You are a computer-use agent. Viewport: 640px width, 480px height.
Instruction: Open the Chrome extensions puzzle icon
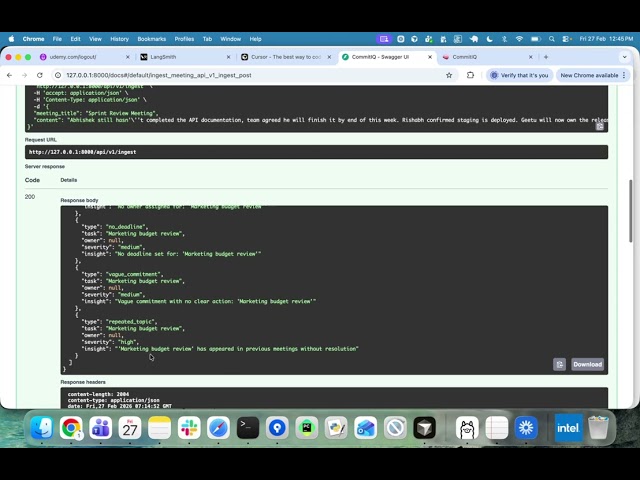pos(470,75)
